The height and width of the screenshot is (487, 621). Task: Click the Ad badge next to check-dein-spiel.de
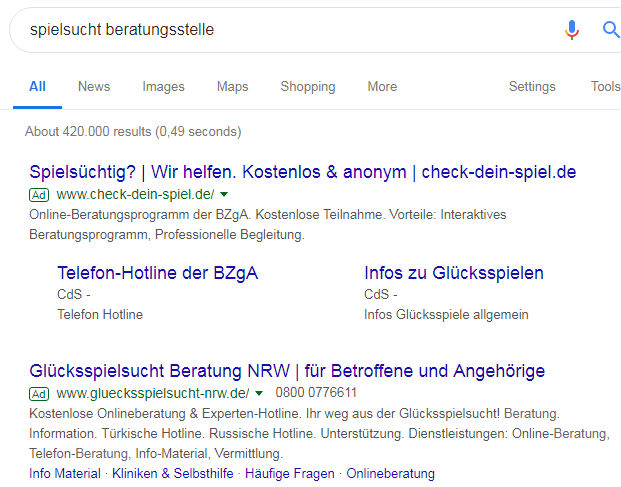pos(39,195)
